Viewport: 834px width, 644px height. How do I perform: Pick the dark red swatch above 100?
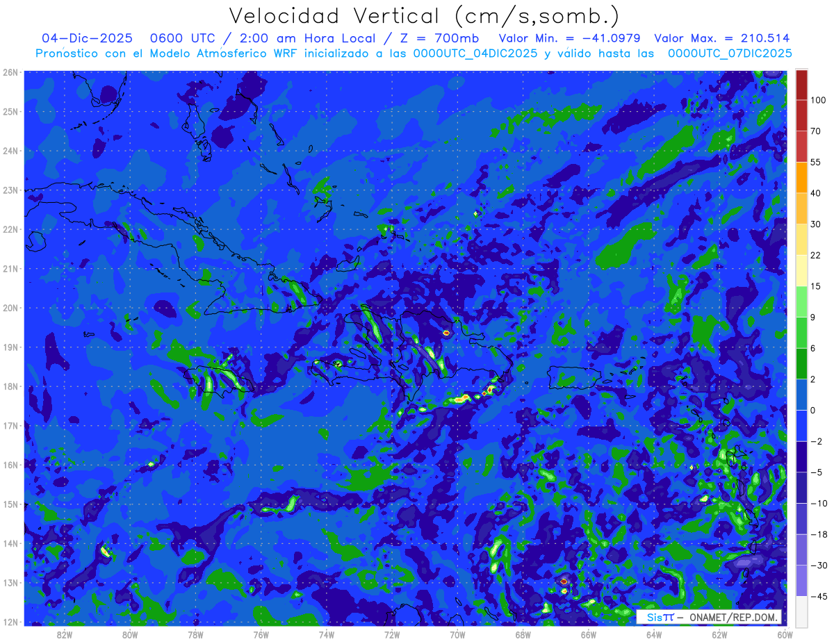(802, 85)
